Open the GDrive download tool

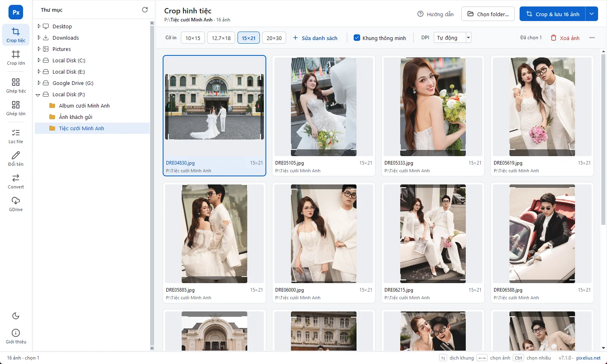(16, 204)
